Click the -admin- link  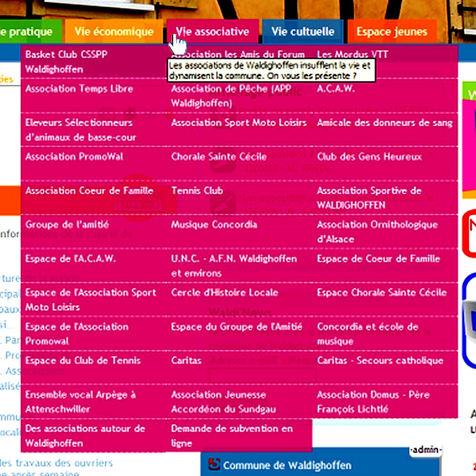tap(426, 450)
